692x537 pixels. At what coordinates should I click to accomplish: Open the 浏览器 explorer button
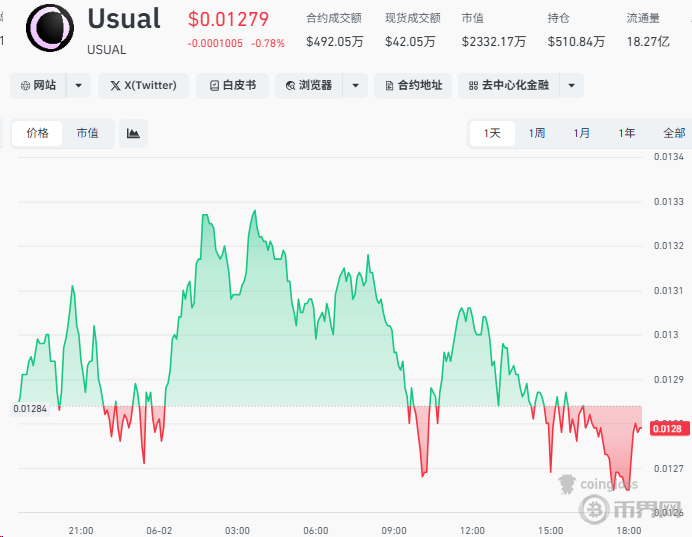click(x=309, y=86)
